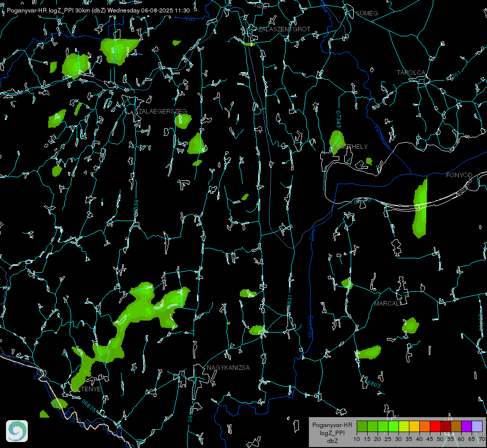
Task: Click the 10-15 dBZ dark green swatch
Action: click(362, 427)
